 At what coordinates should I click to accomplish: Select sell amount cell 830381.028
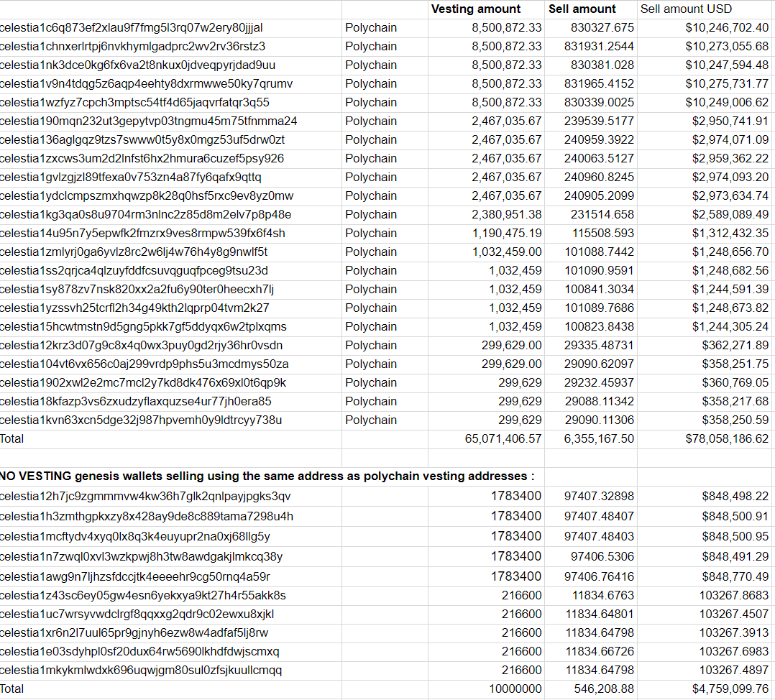pos(602,65)
